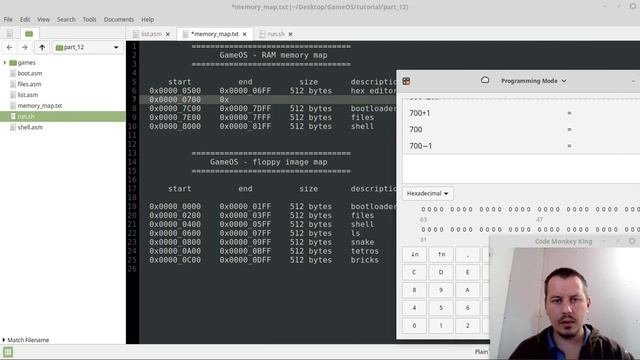Click the undo icon in calculator header
This screenshot has height=360, width=640.
pyautogui.click(x=485, y=80)
